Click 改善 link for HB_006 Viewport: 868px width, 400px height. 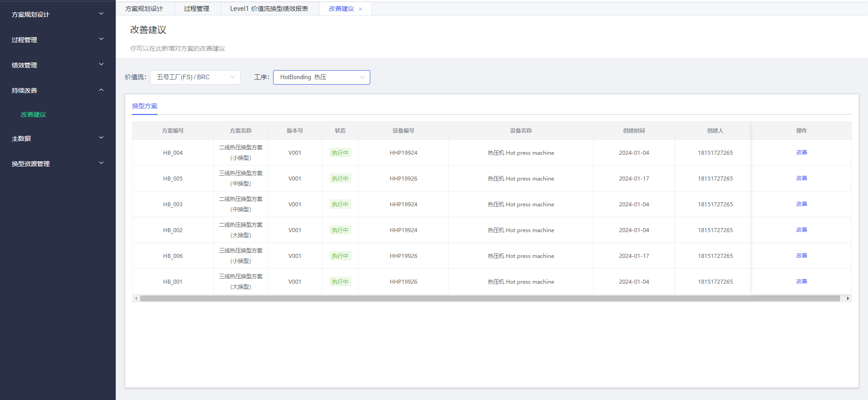coord(802,256)
